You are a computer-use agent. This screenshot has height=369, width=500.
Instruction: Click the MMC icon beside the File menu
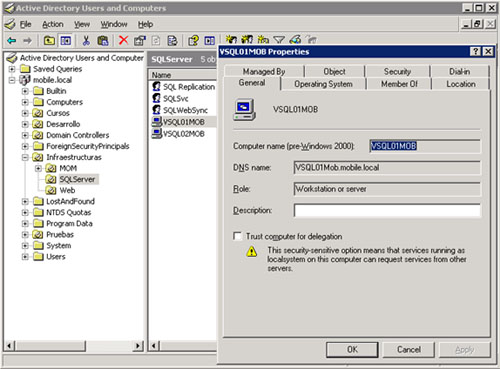[x=10, y=24]
